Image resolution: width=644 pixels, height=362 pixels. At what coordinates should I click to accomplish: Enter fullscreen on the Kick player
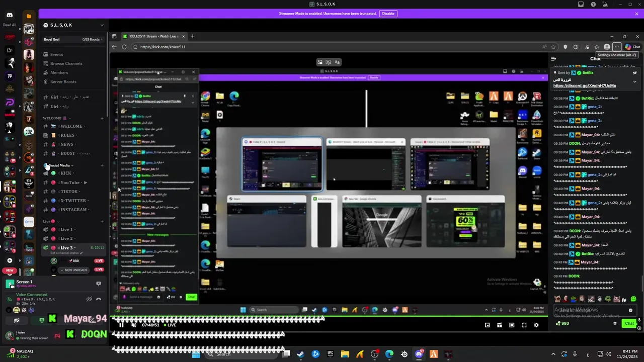(x=524, y=325)
